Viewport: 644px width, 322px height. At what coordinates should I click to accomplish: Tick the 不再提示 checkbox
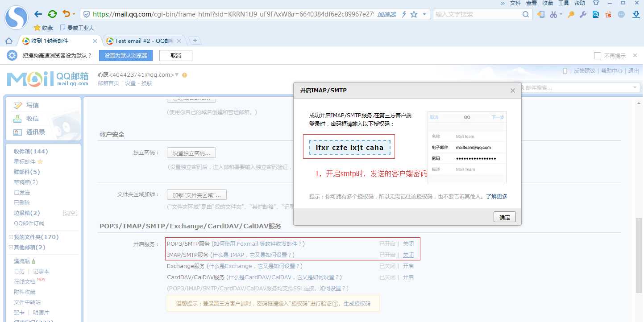click(598, 56)
